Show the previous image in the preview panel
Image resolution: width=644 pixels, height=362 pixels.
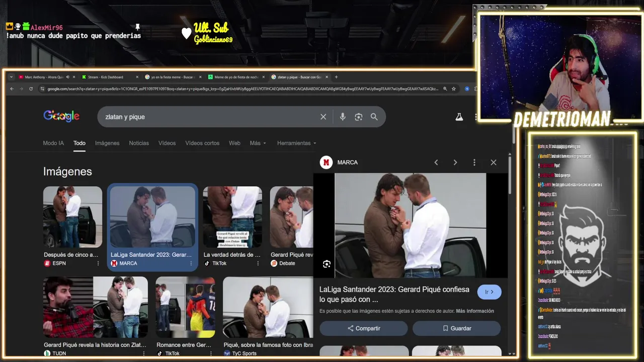coord(436,162)
